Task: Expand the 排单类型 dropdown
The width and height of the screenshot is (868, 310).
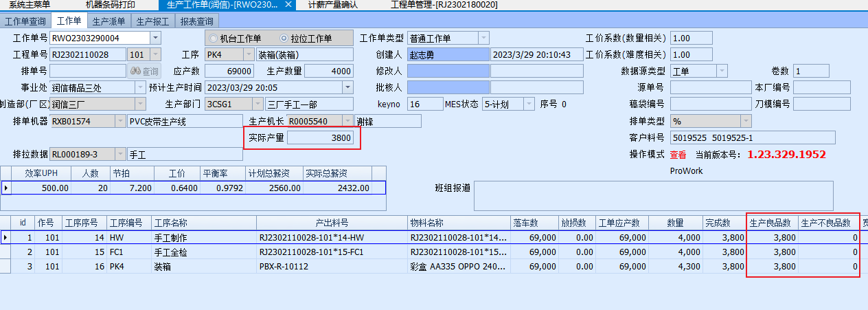Action: [746, 121]
